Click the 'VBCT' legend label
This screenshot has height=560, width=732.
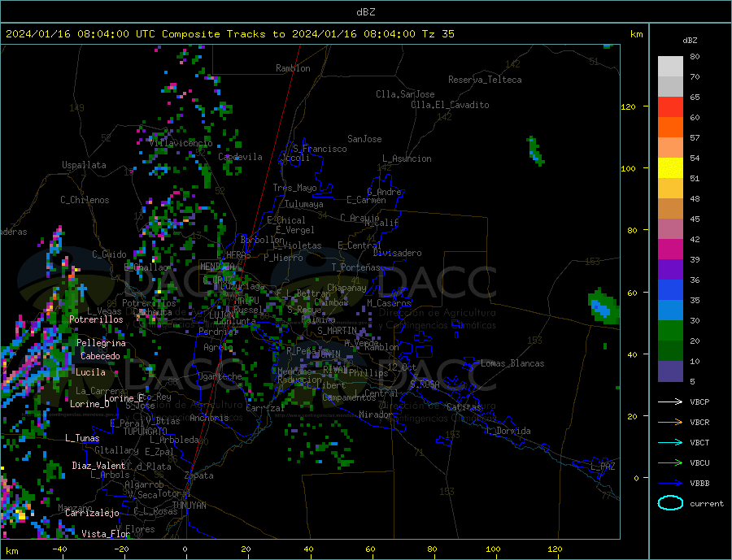click(699, 442)
